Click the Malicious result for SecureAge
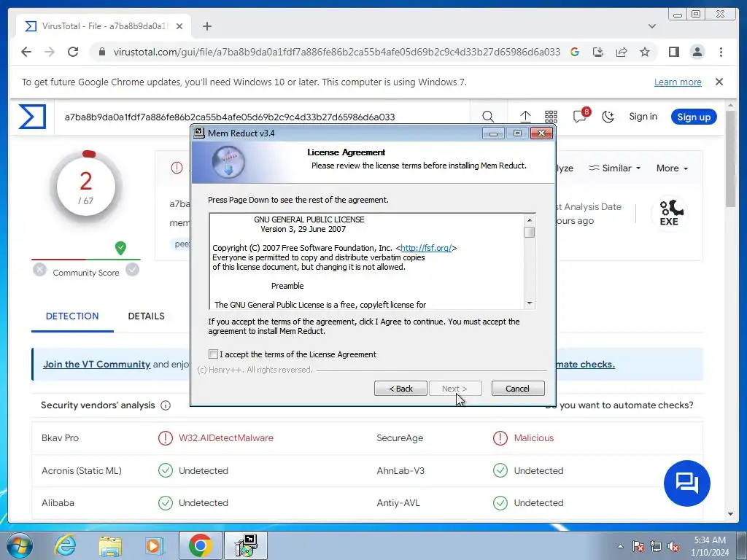Screen dimensions: 747x560 click(533, 437)
